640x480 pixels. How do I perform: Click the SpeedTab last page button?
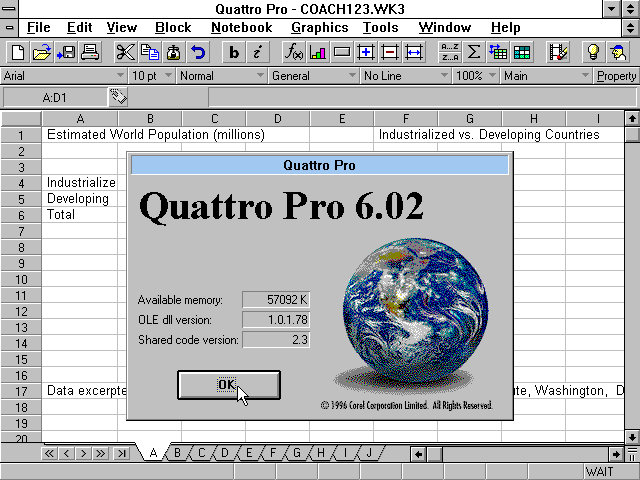(x=122, y=453)
